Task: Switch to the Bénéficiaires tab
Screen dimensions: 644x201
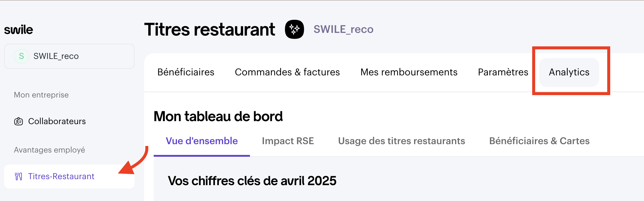Action: coord(186,72)
